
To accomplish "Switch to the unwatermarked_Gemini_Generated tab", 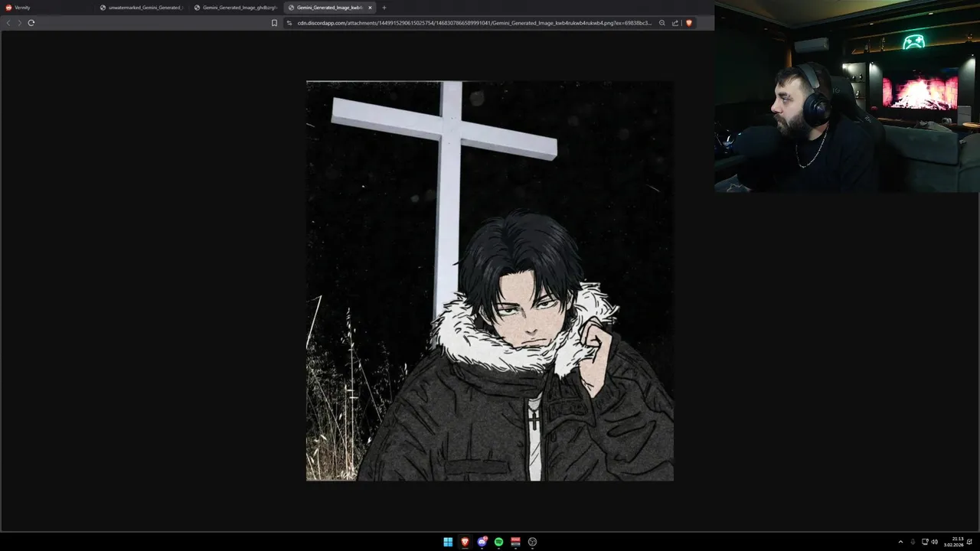I will point(142,8).
